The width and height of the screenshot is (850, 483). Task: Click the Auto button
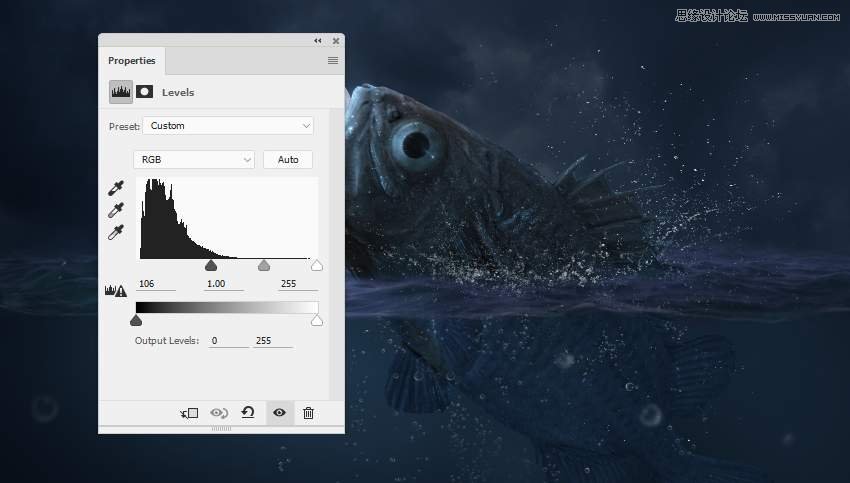tap(288, 159)
